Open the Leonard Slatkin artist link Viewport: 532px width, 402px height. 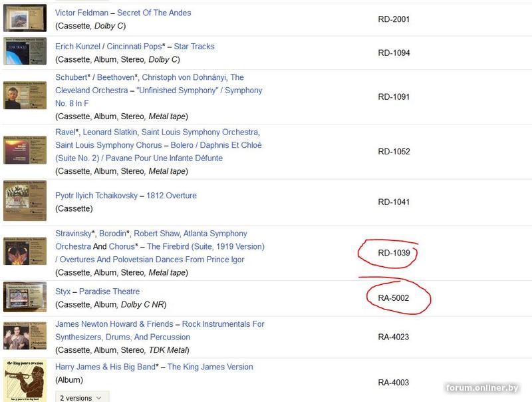point(109,132)
